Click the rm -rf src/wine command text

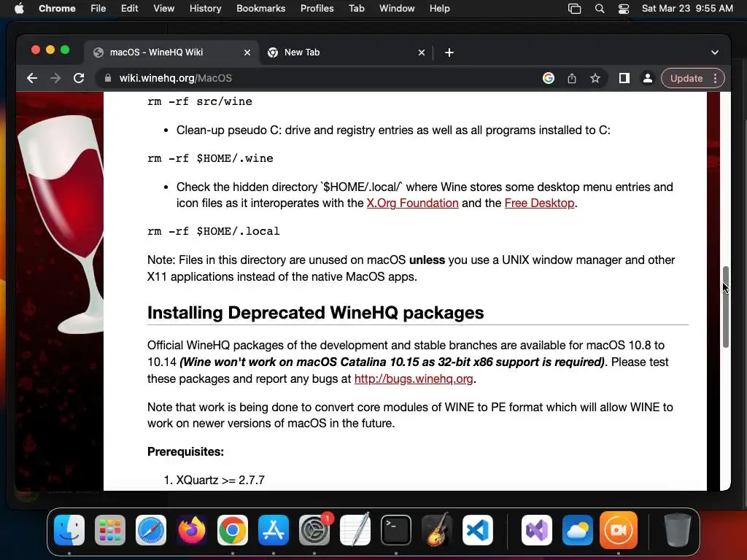coord(200,101)
